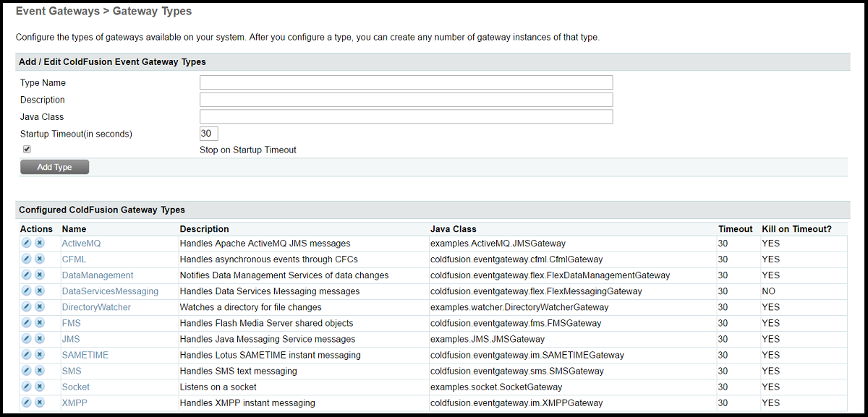Select text 'coldfusion.eventgateway.flex.FlexMessagingGateway'
The height and width of the screenshot is (417, 868).
tap(536, 291)
